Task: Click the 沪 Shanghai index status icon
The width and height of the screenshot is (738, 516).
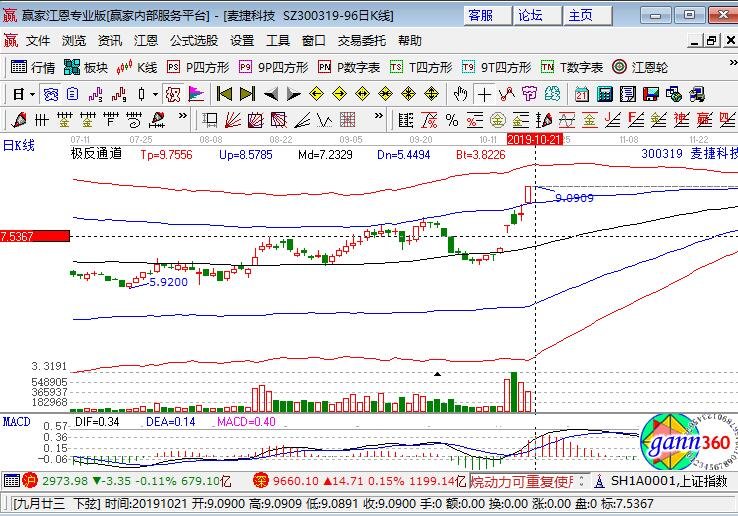Action: click(x=30, y=481)
